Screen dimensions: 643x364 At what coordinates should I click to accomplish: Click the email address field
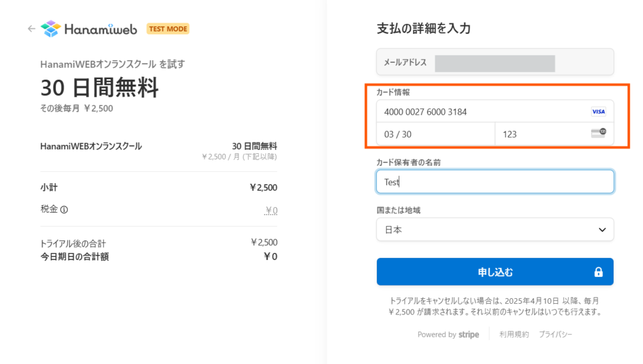click(495, 63)
